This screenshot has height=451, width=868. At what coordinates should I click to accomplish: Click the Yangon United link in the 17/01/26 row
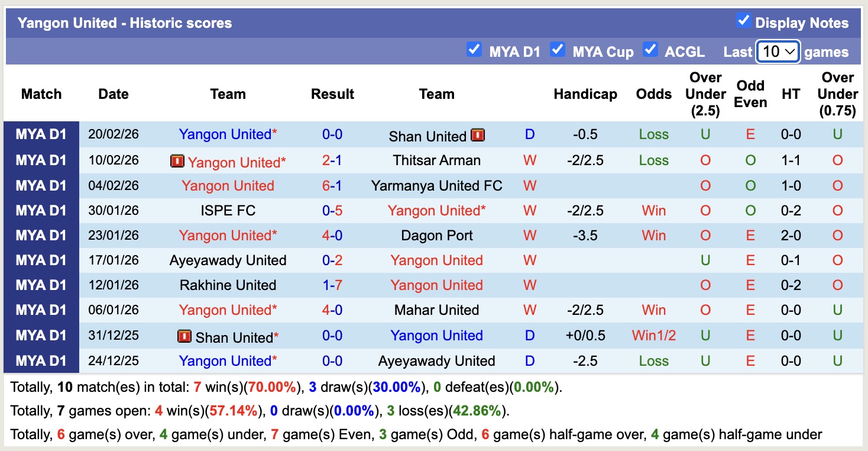pyautogui.click(x=436, y=260)
